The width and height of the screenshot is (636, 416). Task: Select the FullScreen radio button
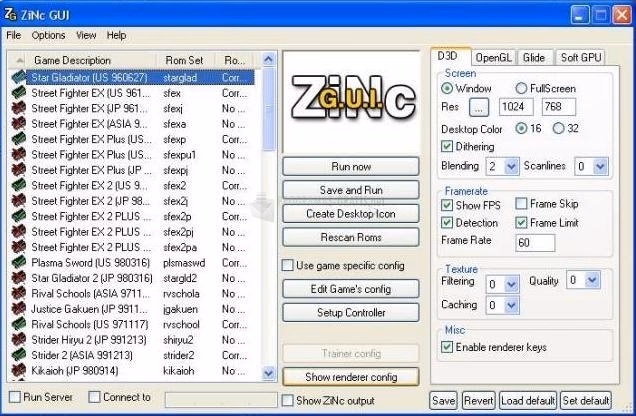pos(521,88)
